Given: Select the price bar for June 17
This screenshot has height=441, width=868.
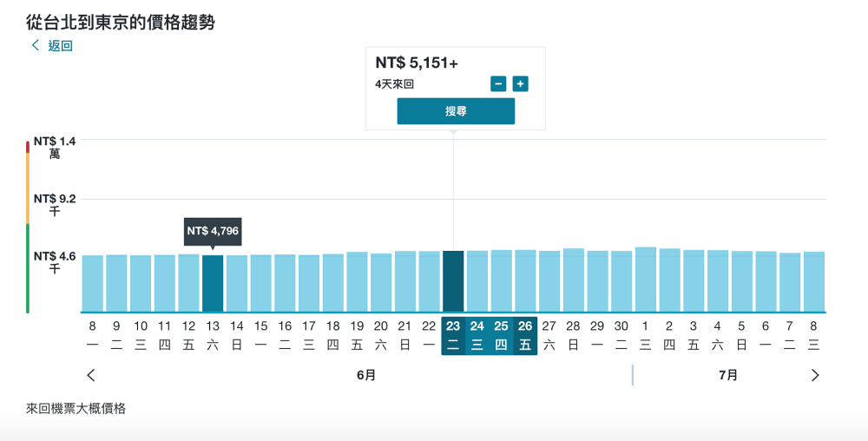Looking at the screenshot, I should click(309, 283).
